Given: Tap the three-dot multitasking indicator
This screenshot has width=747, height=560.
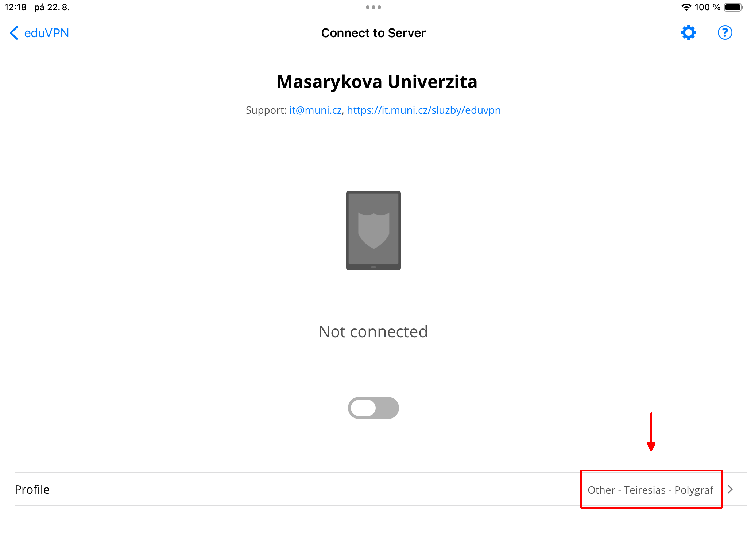Looking at the screenshot, I should pyautogui.click(x=373, y=7).
